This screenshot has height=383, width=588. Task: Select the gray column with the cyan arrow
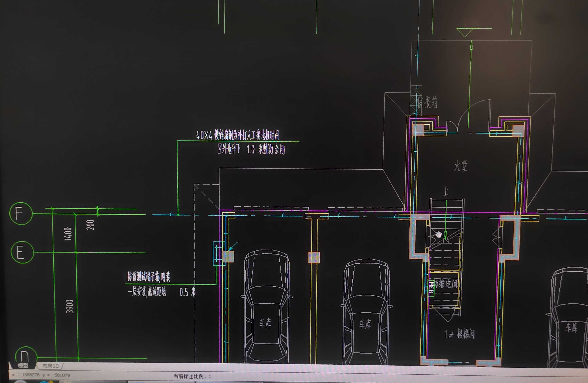(228, 257)
